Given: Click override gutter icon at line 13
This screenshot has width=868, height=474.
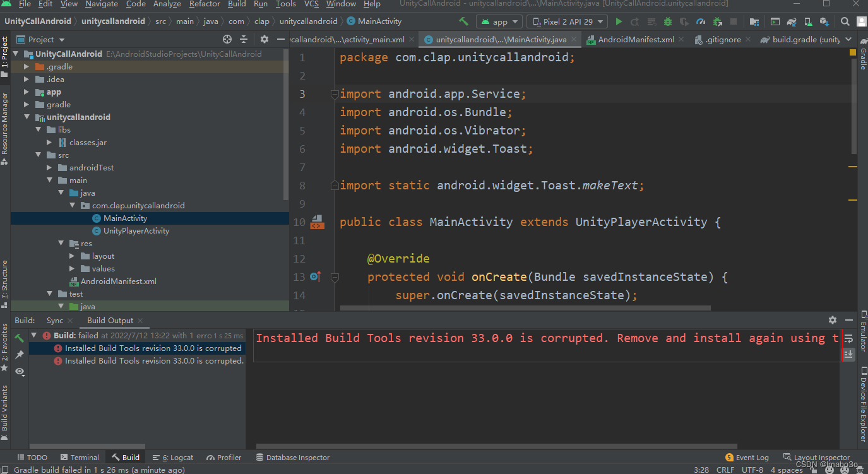Looking at the screenshot, I should (316, 276).
